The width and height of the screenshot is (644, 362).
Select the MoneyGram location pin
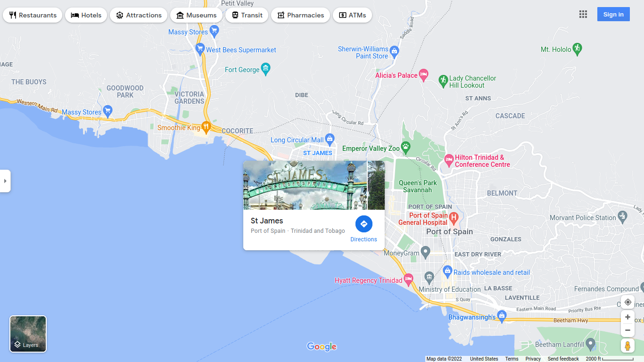click(425, 252)
